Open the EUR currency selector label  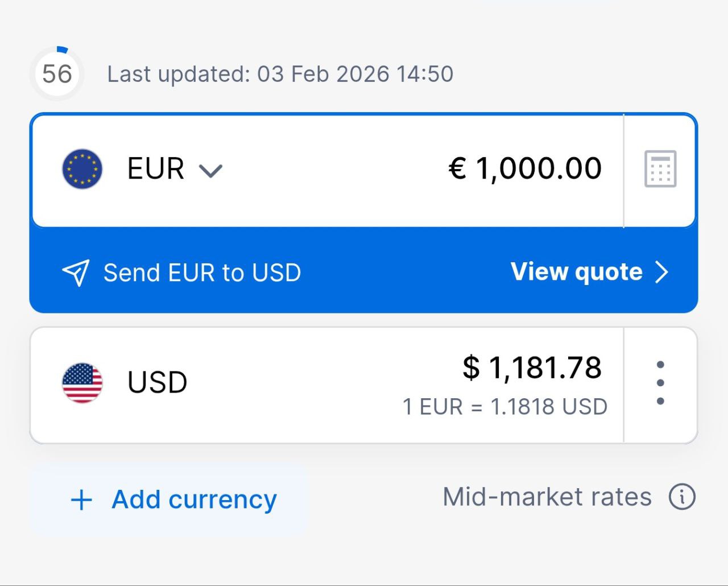click(156, 169)
